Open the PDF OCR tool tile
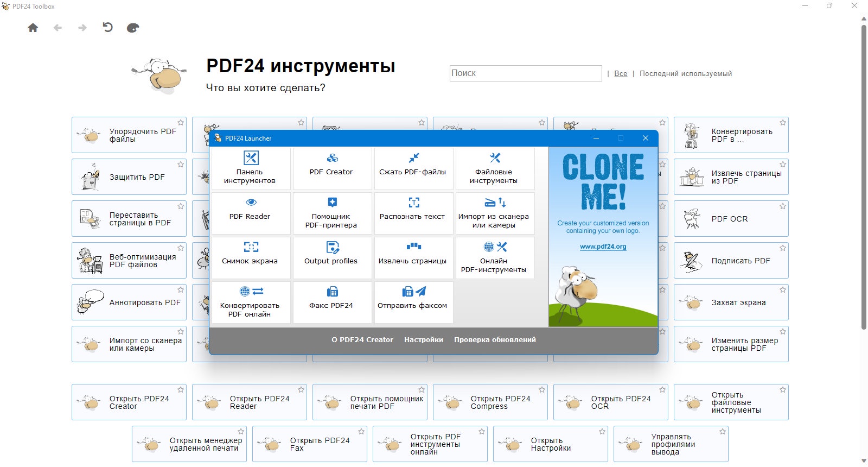Viewport: 868px width, 467px height. point(731,219)
